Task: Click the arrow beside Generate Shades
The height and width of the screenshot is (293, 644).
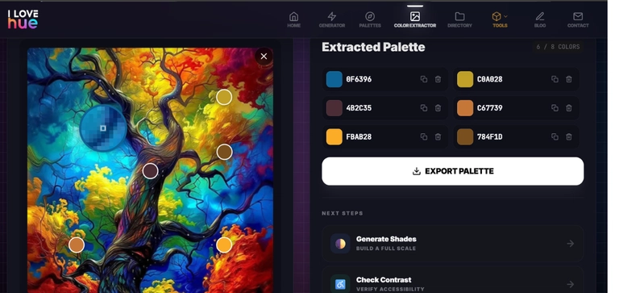Action: tap(570, 244)
